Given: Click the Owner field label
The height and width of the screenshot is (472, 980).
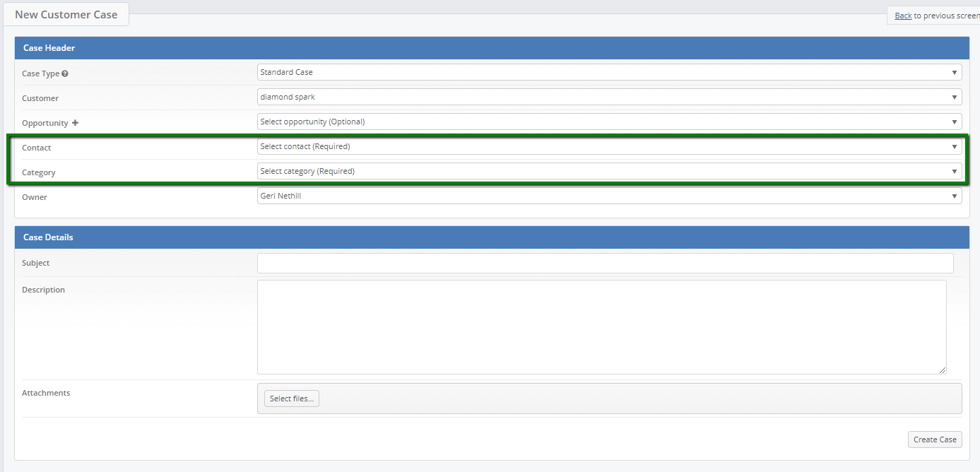Looking at the screenshot, I should (35, 197).
